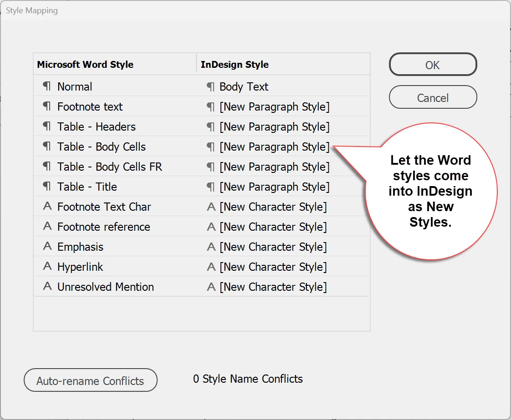Select the Hyperlink Word style
This screenshot has height=420, width=511.
[x=80, y=267]
